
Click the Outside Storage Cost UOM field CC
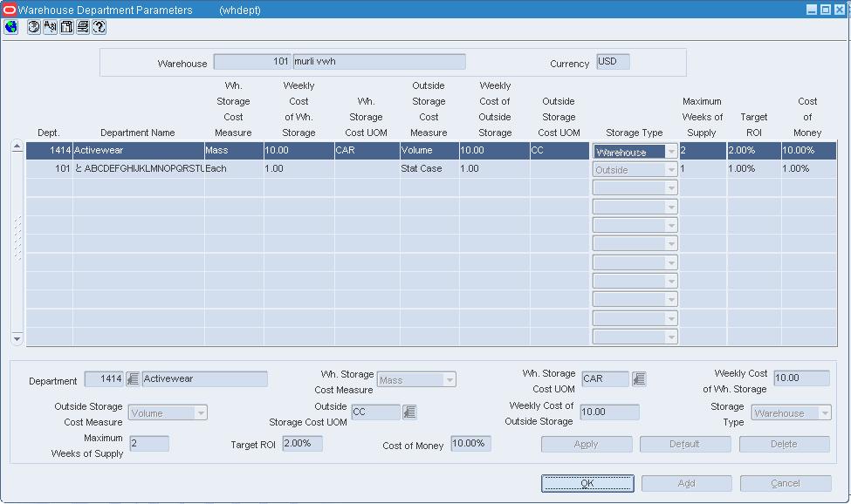click(375, 412)
